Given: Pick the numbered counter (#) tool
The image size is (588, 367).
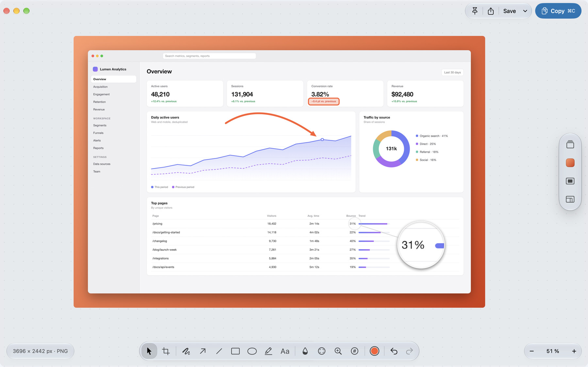Looking at the screenshot, I should (x=354, y=351).
